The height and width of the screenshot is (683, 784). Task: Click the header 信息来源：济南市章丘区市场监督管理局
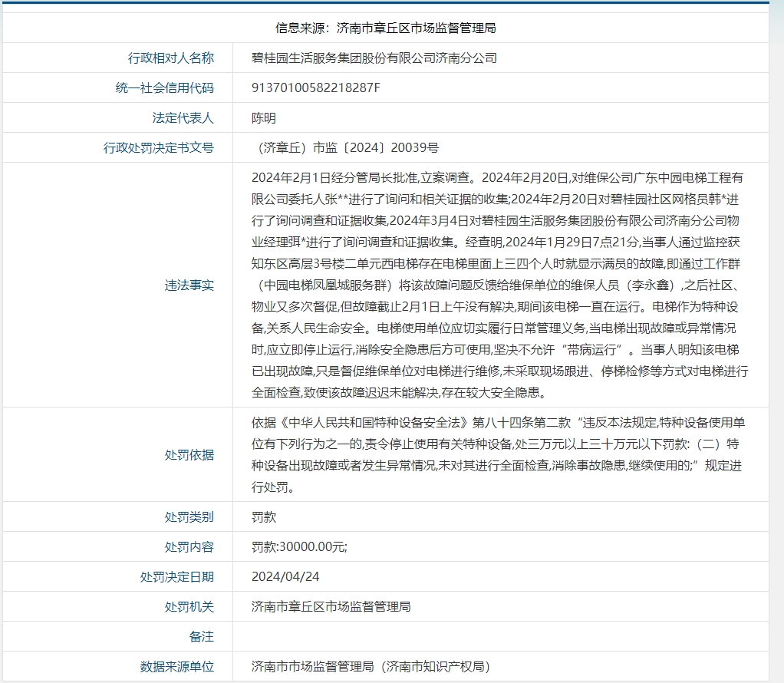tap(386, 28)
